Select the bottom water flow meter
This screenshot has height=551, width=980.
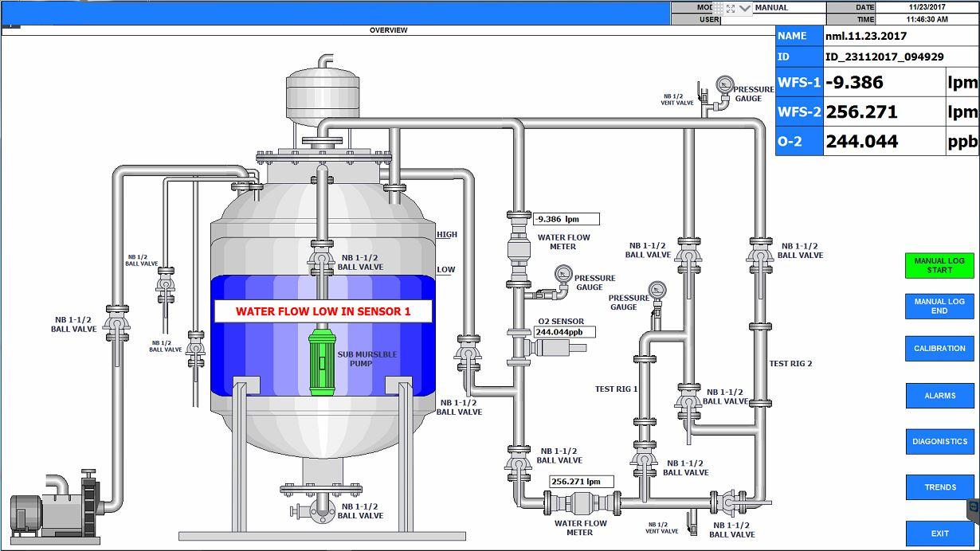click(580, 503)
